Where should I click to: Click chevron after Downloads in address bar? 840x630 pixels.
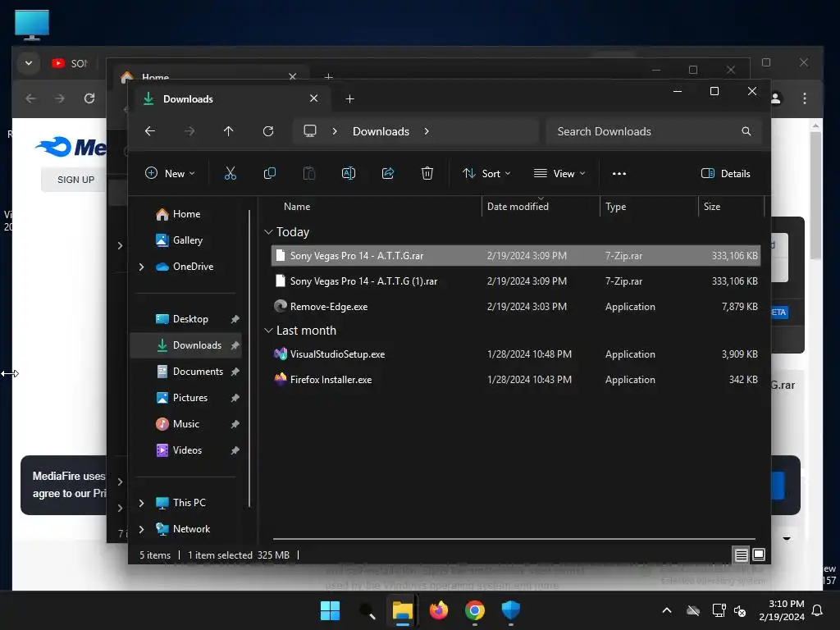(427, 131)
